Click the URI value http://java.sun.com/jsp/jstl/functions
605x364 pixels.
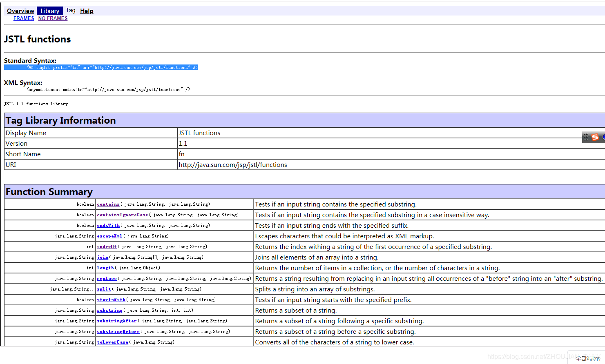click(233, 164)
